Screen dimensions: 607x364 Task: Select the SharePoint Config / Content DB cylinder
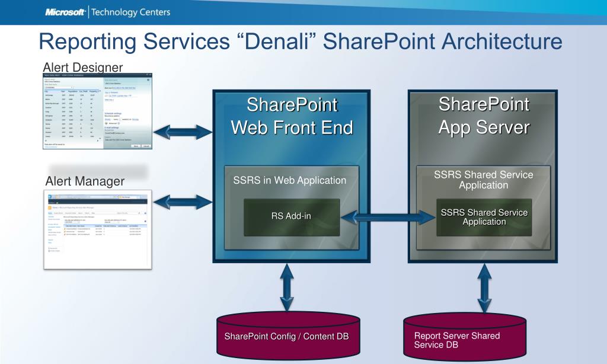coord(289,336)
